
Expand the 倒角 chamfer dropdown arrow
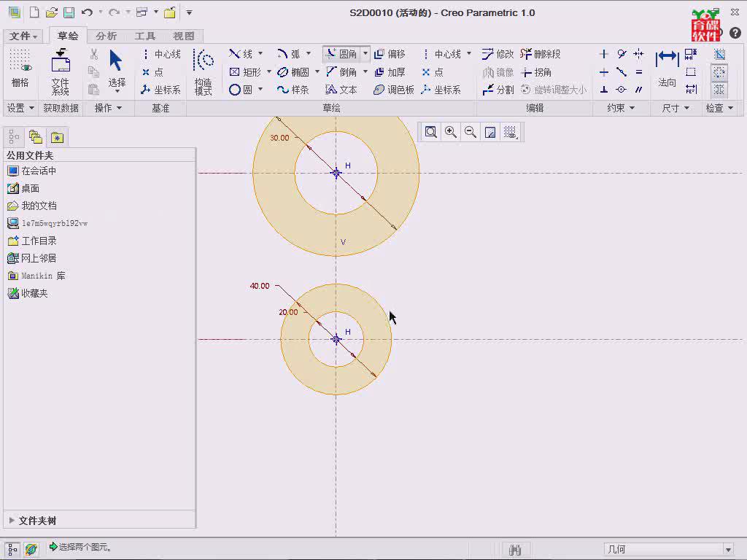click(x=365, y=71)
